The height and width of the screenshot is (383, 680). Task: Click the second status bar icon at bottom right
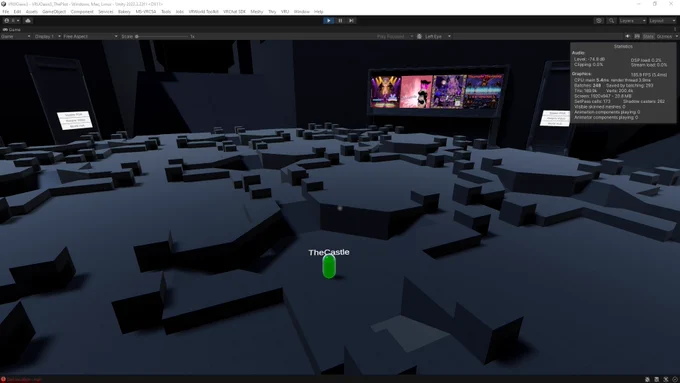pyautogui.click(x=657, y=380)
